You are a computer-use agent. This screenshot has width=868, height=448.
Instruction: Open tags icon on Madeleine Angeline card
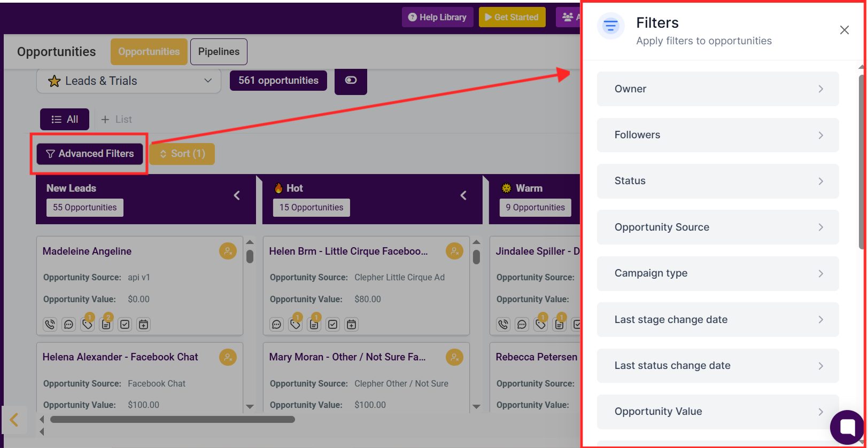tap(88, 324)
